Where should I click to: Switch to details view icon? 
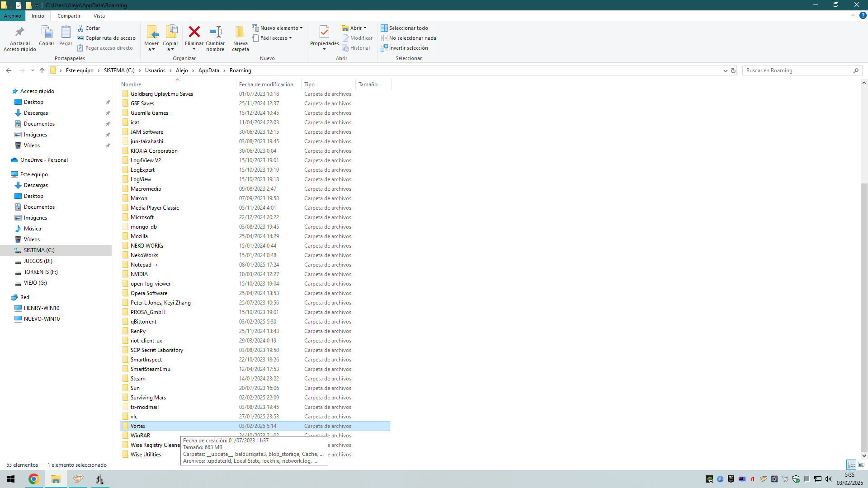pyautogui.click(x=851, y=465)
